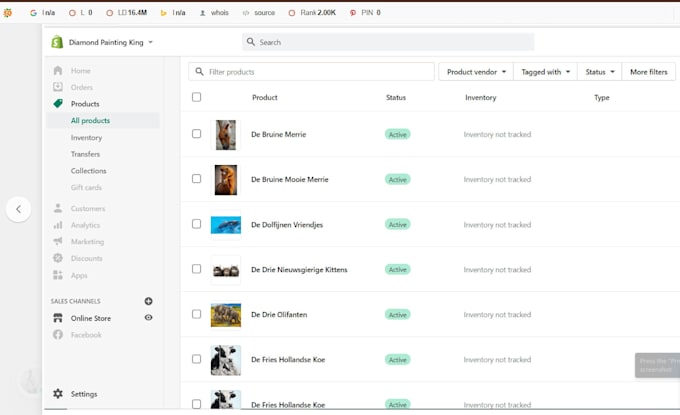The height and width of the screenshot is (415, 680).
Task: Open the Tagged with filter dropdown
Action: (x=546, y=72)
